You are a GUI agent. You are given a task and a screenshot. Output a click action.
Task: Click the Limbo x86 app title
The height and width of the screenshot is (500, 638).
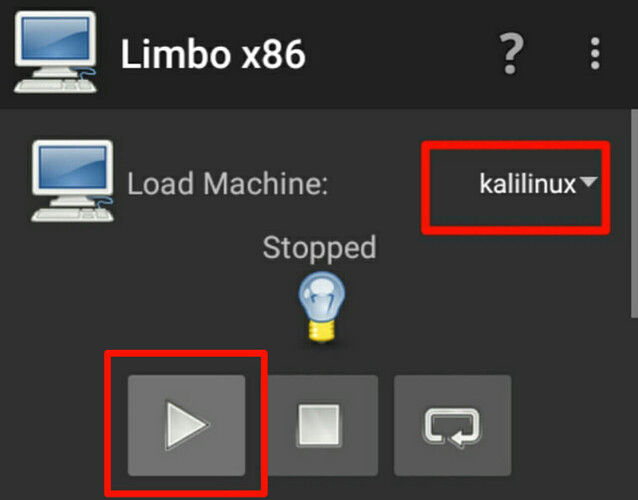click(x=213, y=54)
